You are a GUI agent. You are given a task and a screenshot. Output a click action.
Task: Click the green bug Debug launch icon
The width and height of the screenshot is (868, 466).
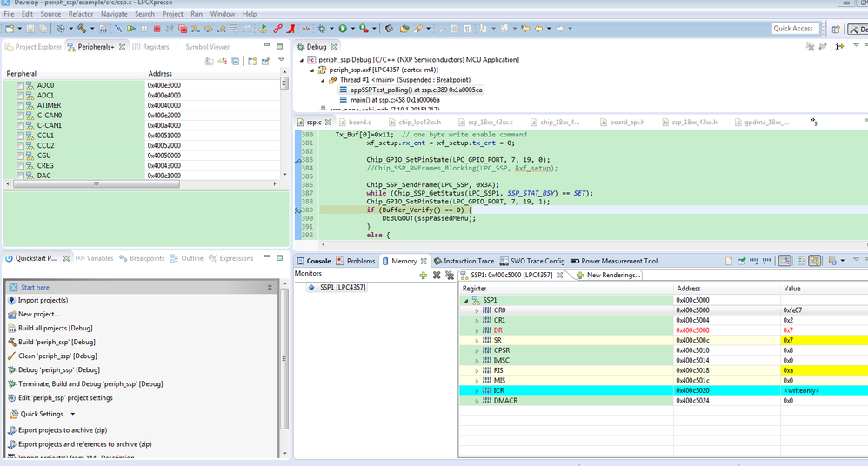(324, 29)
